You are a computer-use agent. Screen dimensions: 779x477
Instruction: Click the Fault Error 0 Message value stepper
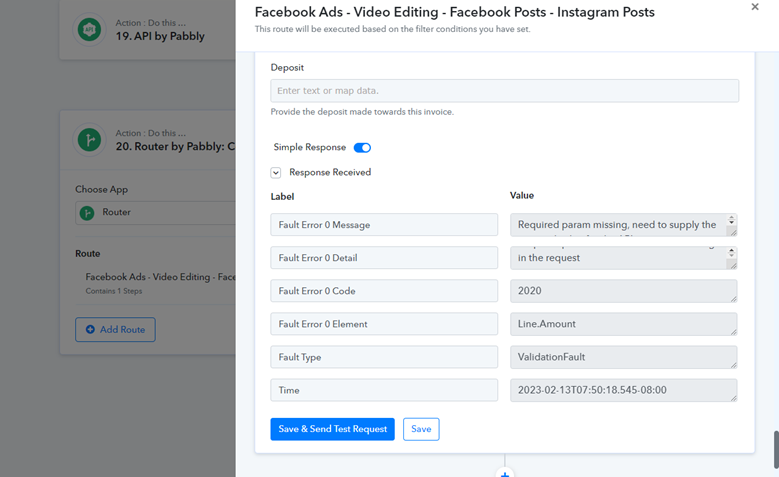731,220
